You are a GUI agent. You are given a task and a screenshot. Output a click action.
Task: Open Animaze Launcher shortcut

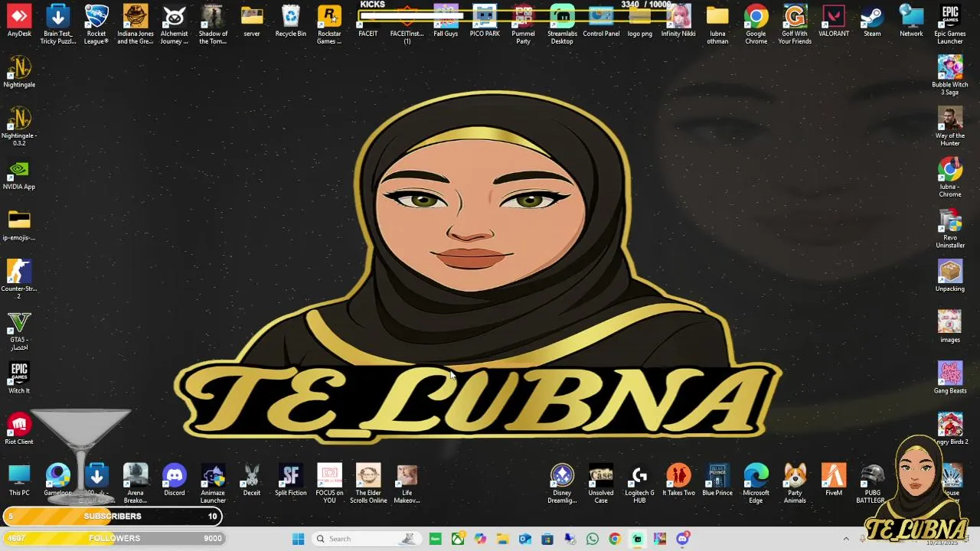click(x=213, y=484)
